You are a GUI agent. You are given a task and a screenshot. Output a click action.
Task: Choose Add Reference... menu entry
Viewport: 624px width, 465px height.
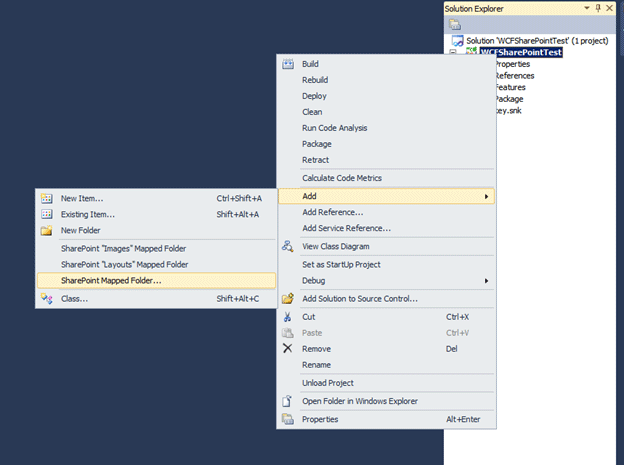[x=386, y=212]
